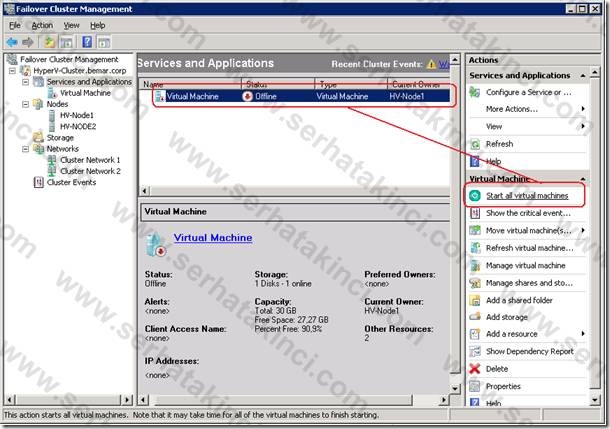Screen dimensions: 610x429
Task: Collapse the Services and Applications tree node
Action: coord(25,82)
